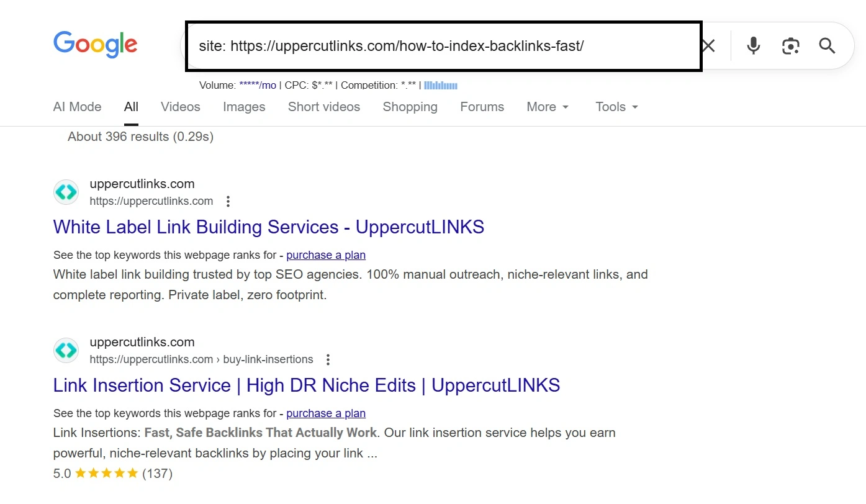Start voice search with the microphone icon

(x=754, y=45)
